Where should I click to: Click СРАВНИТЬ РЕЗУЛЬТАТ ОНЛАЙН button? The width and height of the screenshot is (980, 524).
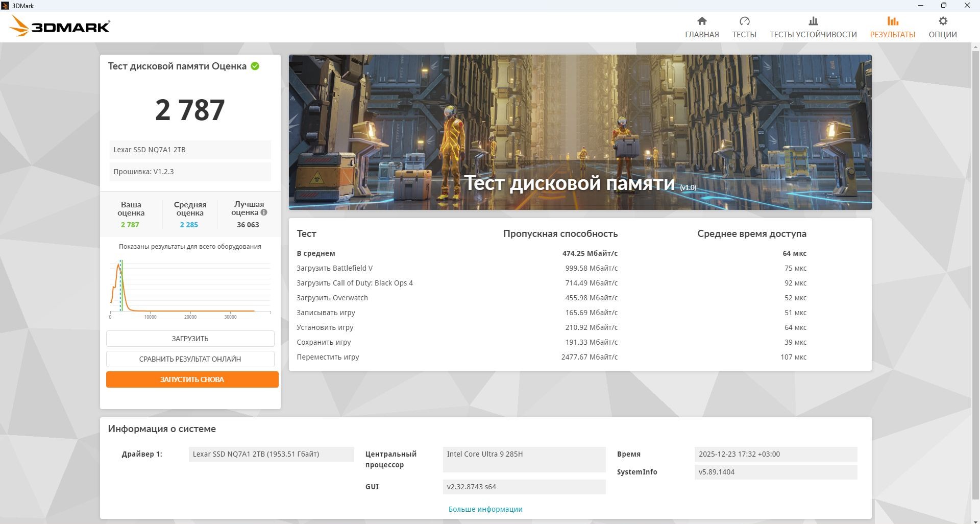(190, 359)
